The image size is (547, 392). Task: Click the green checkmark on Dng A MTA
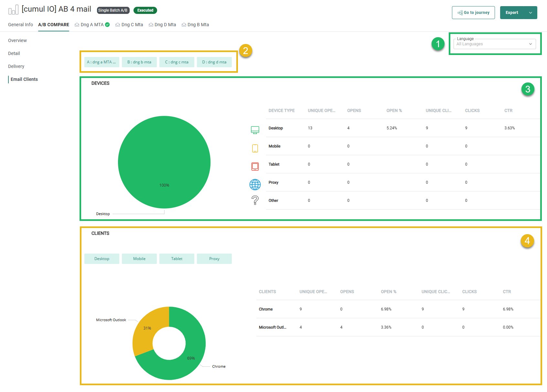click(x=107, y=25)
